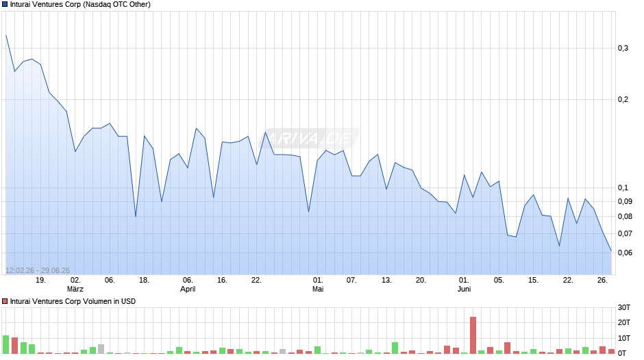The image size is (644, 360).
Task: Click the '05.' date axis label
Action: tap(499, 280)
